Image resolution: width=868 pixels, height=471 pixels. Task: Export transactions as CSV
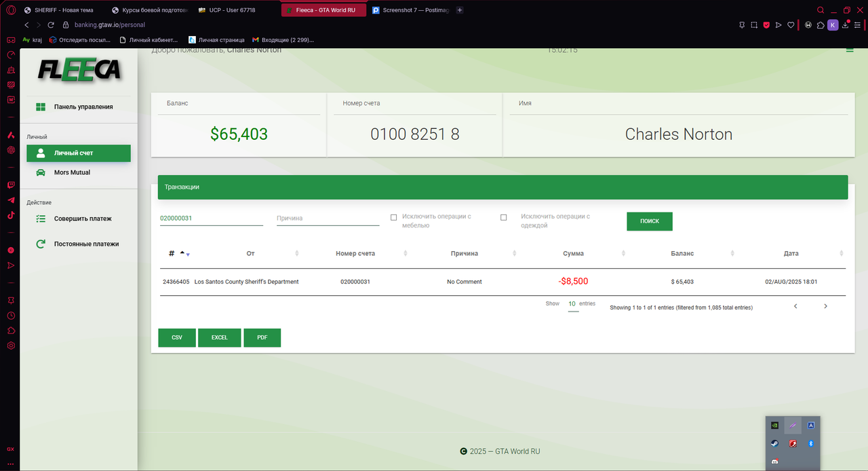tap(177, 337)
